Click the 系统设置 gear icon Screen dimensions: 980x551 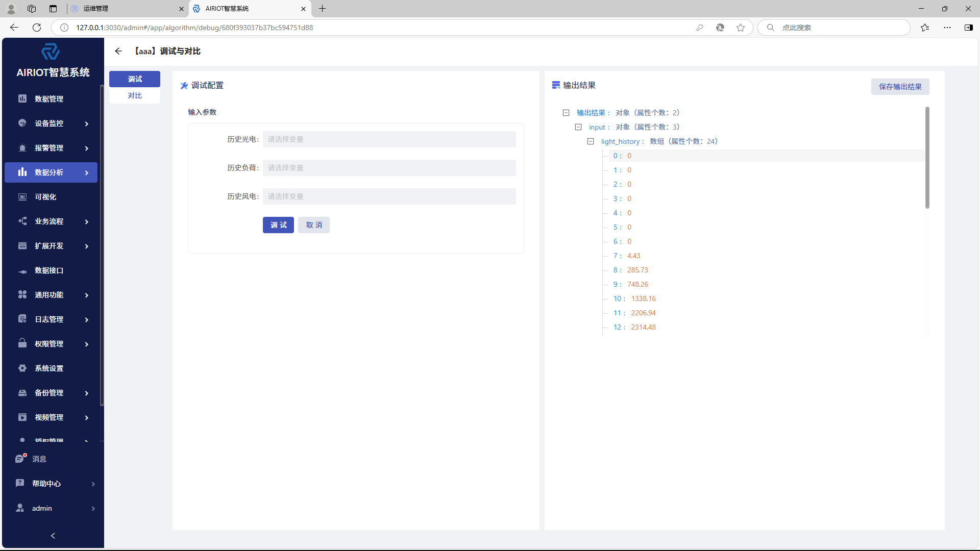click(22, 368)
